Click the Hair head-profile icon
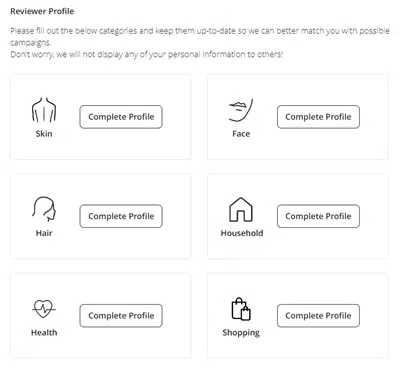Viewport: 400px width, 369px height. (x=44, y=209)
